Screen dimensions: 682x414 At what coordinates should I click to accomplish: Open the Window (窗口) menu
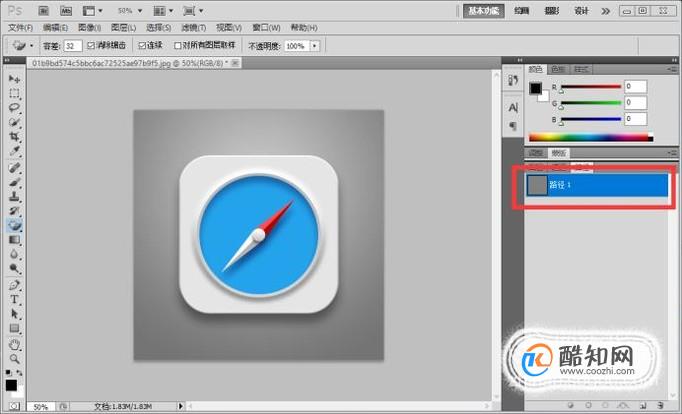click(266, 28)
